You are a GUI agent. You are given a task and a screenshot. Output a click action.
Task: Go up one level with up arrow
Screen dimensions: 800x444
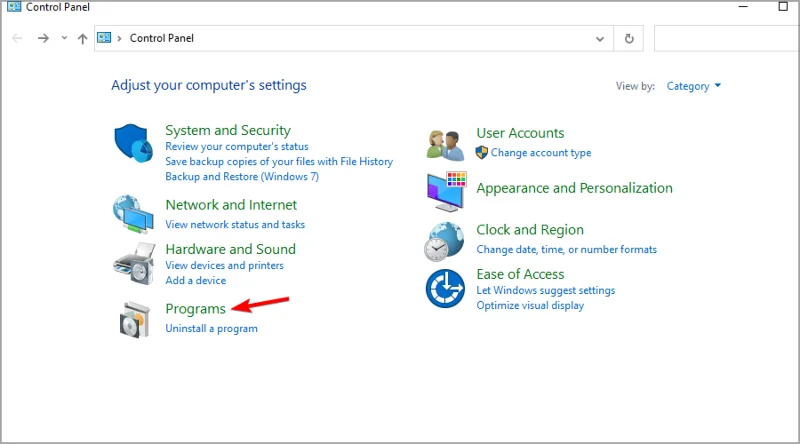[x=82, y=38]
